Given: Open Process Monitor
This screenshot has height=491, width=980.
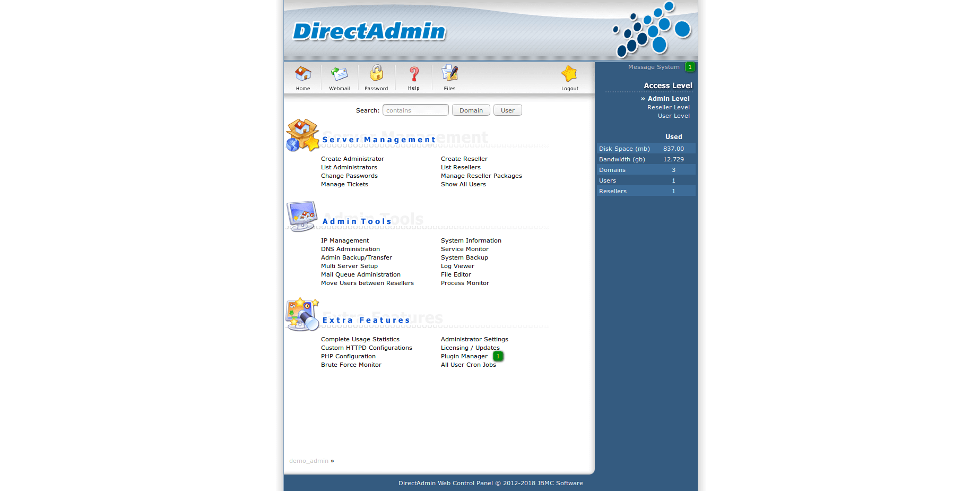Looking at the screenshot, I should [465, 283].
